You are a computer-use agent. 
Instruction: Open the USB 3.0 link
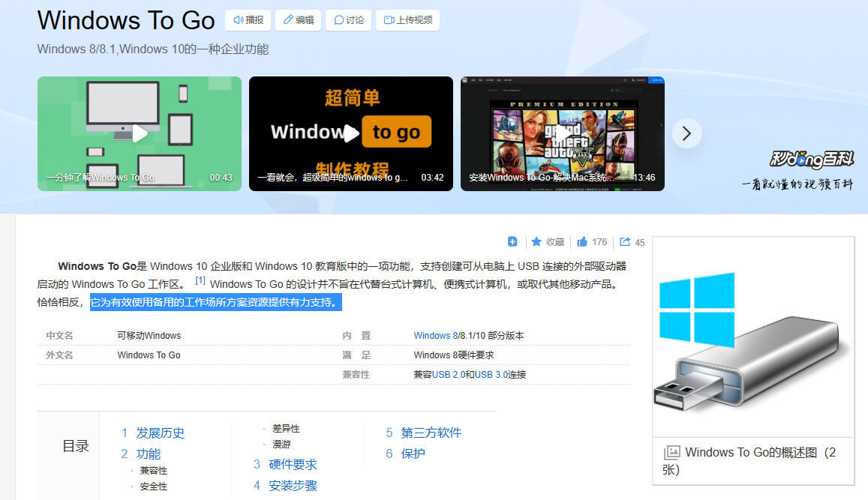tap(491, 375)
